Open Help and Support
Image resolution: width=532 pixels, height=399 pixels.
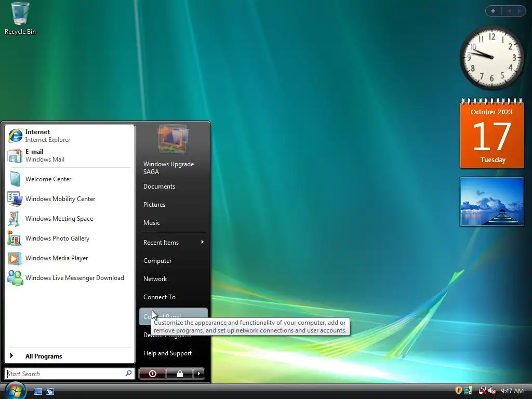(x=173, y=353)
